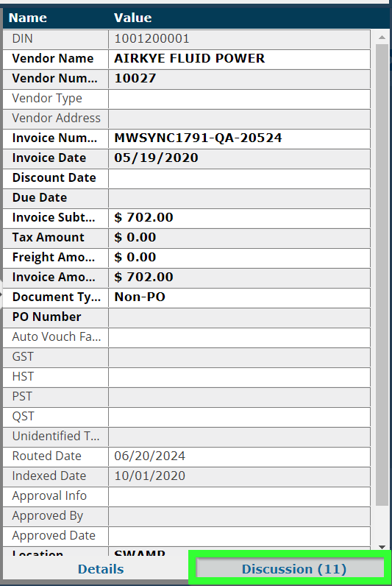
Task: Select the Invoice Subtotal value field
Action: (x=239, y=217)
